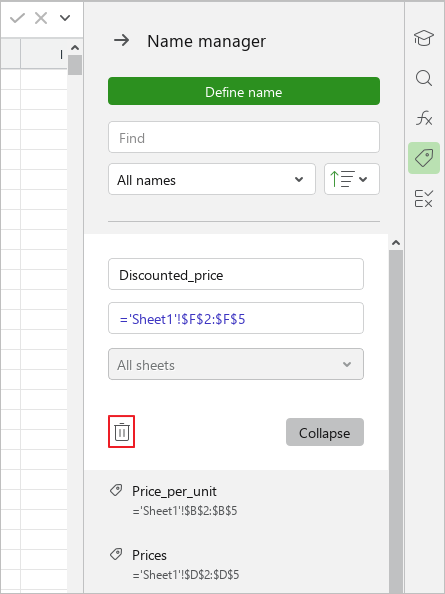Screen dimensions: 445x594
Task: Edit the ='Sheet1'!$F$2:$F$5 range field
Action: 236,318
